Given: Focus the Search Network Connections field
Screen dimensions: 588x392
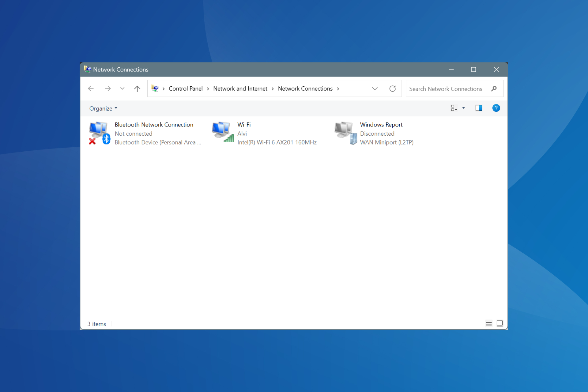Looking at the screenshot, I should pyautogui.click(x=454, y=89).
